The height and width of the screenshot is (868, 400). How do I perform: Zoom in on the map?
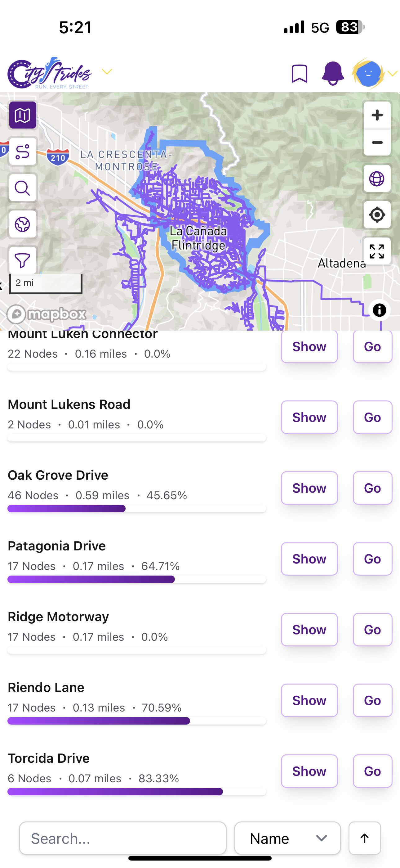[x=377, y=115]
